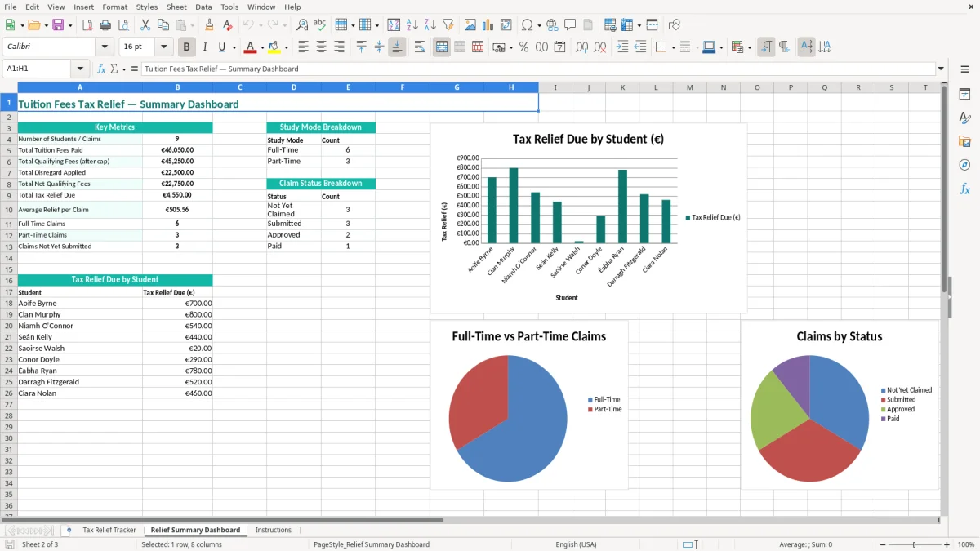Expand the Open document dropdown arrow
The height and width of the screenshot is (551, 980).
46,25
